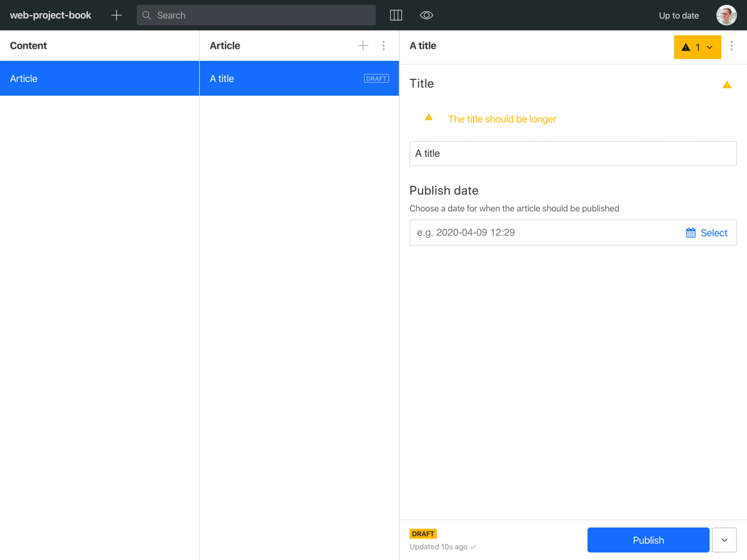Open the document options kebab menu
Viewport: 747px width, 560px height.
pos(732,46)
